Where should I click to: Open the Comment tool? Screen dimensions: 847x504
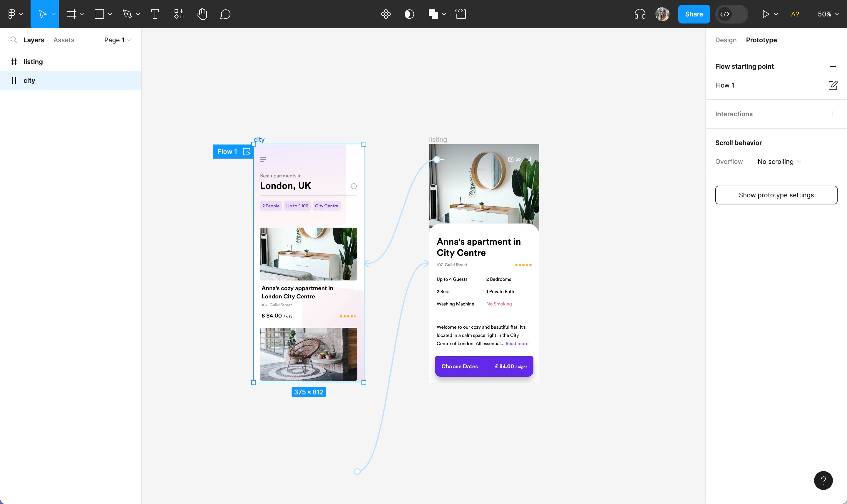click(x=225, y=14)
